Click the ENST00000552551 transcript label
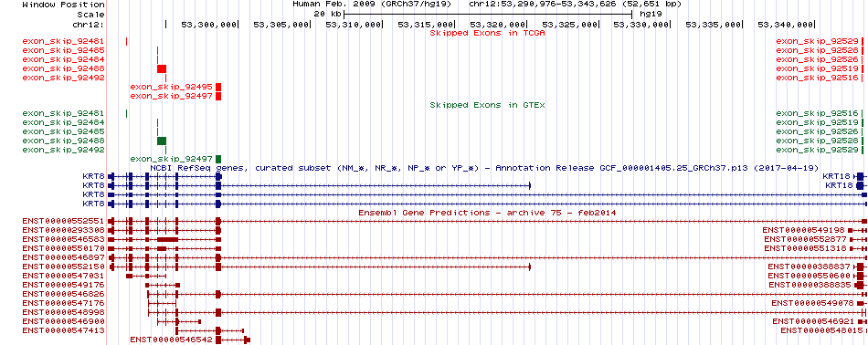The height and width of the screenshot is (345, 868). 63,221
